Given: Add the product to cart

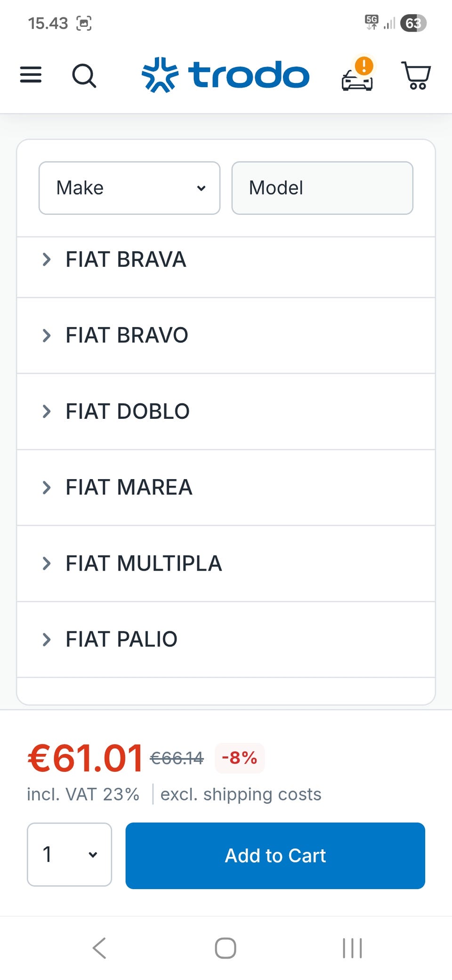Looking at the screenshot, I should (275, 856).
